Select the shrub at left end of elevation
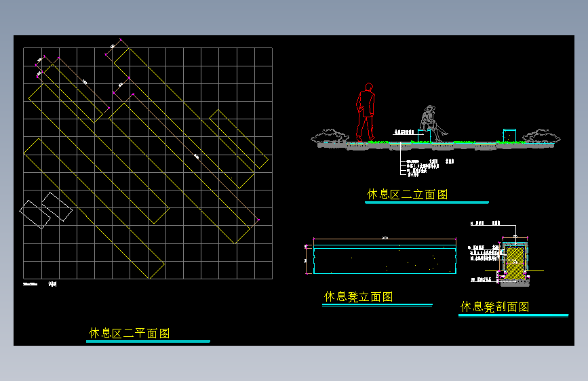588x381 pixels. click(x=330, y=136)
